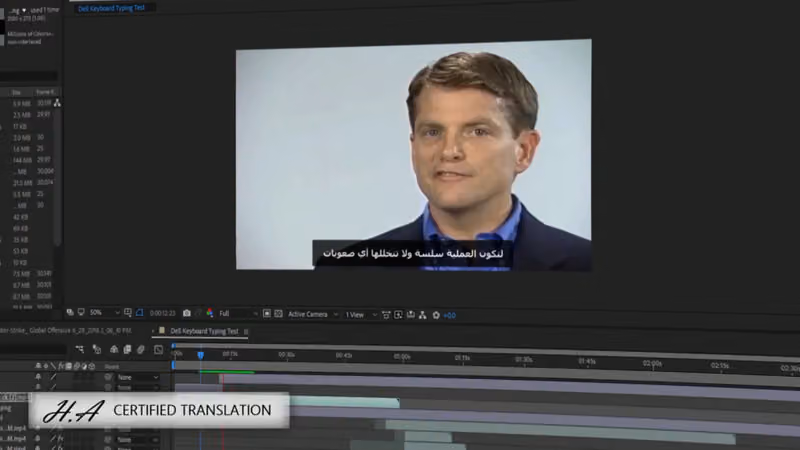Click the 0:00:12:23 current time display
The height and width of the screenshot is (450, 800).
[163, 313]
